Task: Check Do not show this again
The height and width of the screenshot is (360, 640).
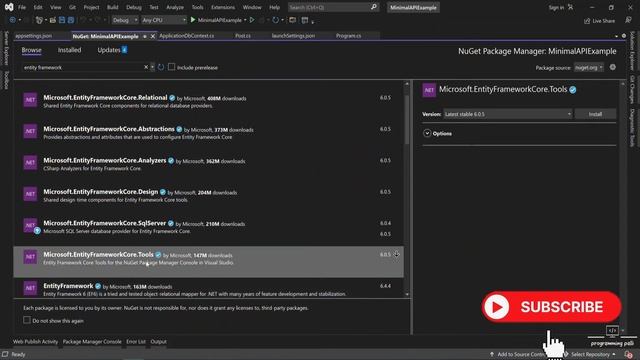Action: [27, 320]
